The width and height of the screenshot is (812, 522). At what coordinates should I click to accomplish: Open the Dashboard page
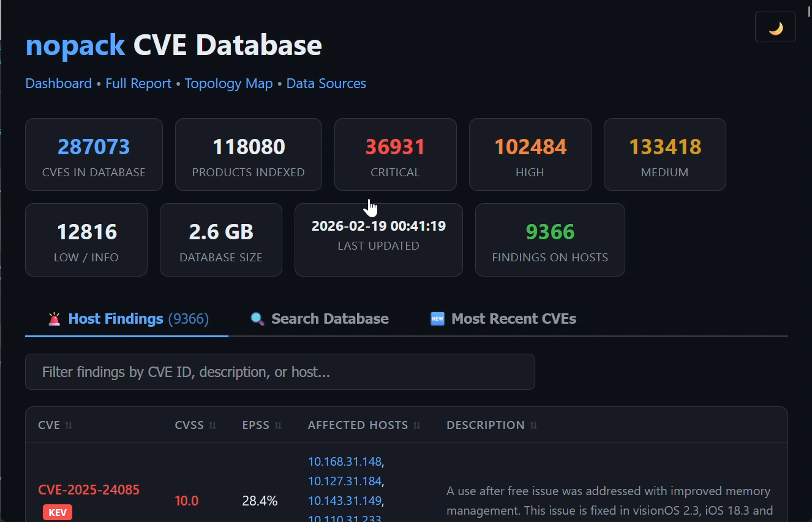[58, 83]
